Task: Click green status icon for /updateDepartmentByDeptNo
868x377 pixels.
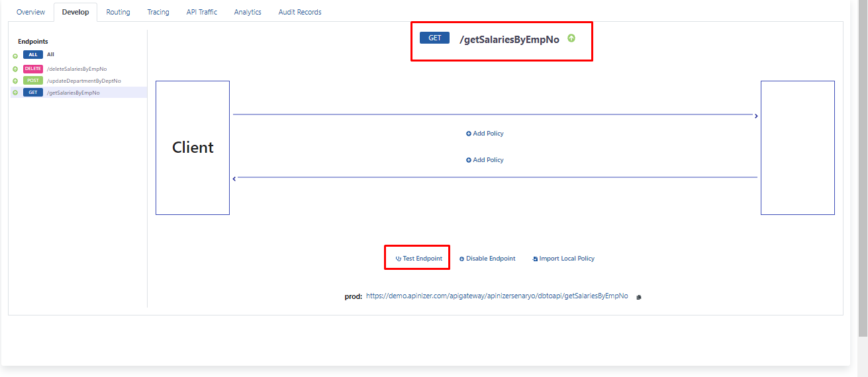Action: click(15, 81)
